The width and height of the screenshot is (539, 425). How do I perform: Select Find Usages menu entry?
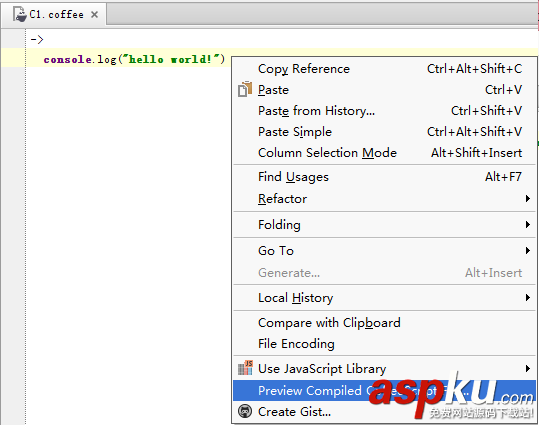click(385, 177)
